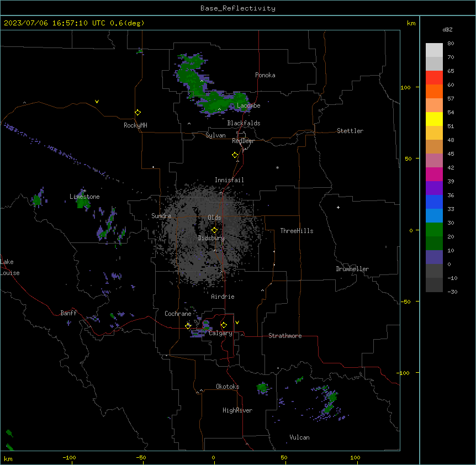
Task: Click the HighRiver label
Action: (x=237, y=410)
